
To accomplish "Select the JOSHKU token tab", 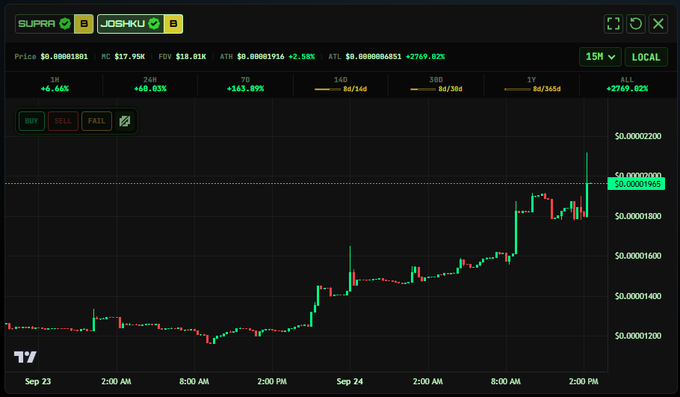I will pos(140,24).
